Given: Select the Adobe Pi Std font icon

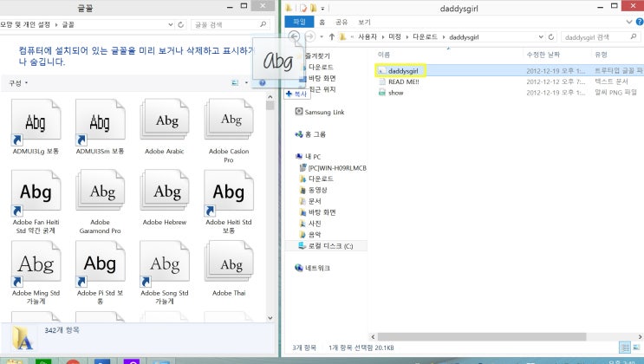Looking at the screenshot, I should (x=101, y=264).
